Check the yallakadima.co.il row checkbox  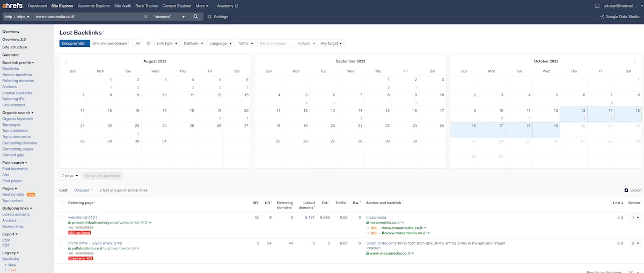[61, 243]
